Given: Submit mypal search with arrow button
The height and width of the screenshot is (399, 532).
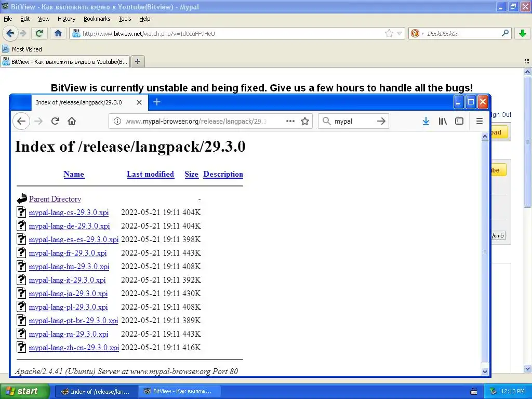Looking at the screenshot, I should click(381, 121).
